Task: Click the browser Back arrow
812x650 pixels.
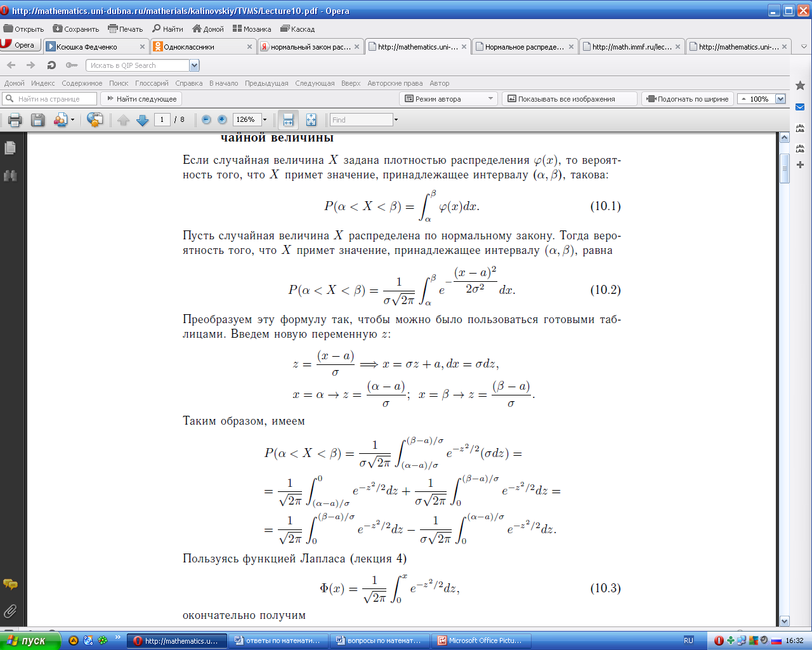Action: (x=11, y=65)
